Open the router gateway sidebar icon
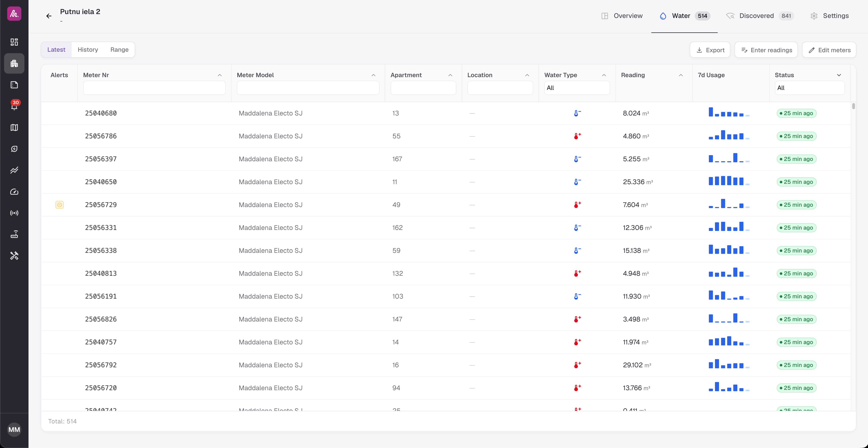 (x=14, y=234)
